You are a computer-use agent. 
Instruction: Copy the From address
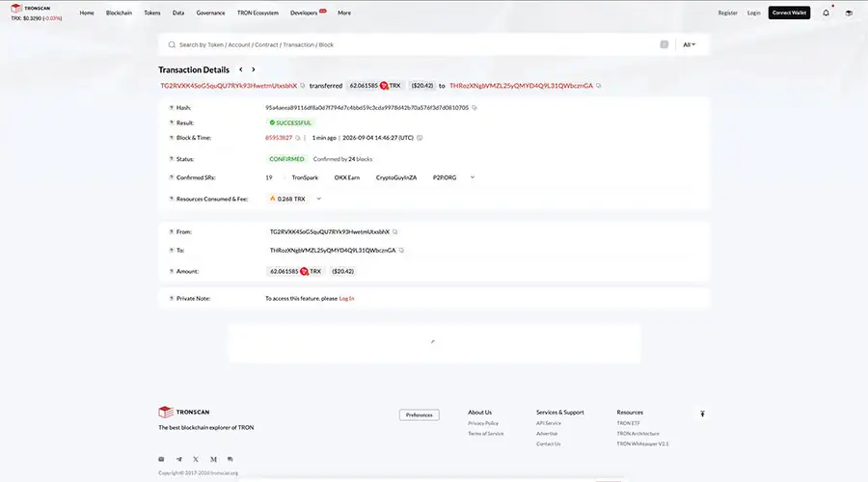click(x=394, y=232)
